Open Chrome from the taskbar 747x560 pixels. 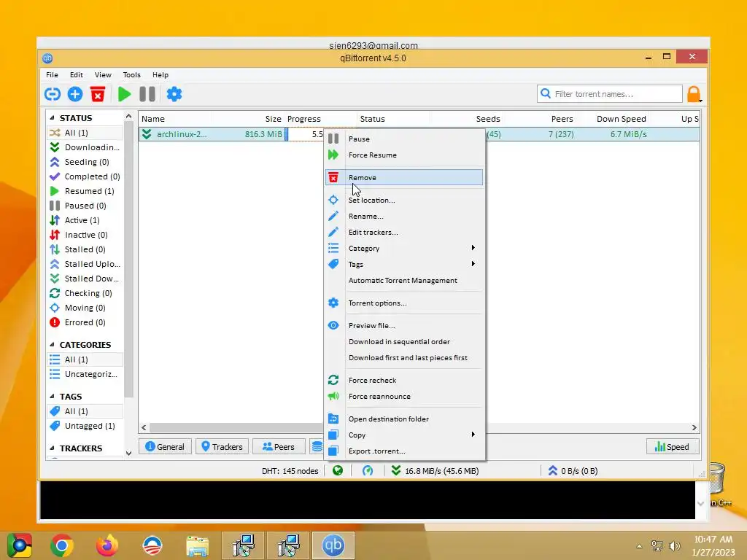61,545
